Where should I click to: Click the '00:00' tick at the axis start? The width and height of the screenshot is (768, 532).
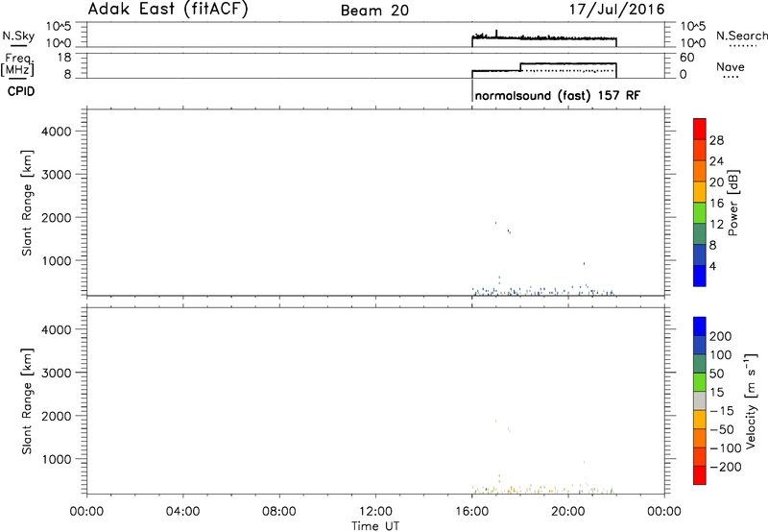86,512
